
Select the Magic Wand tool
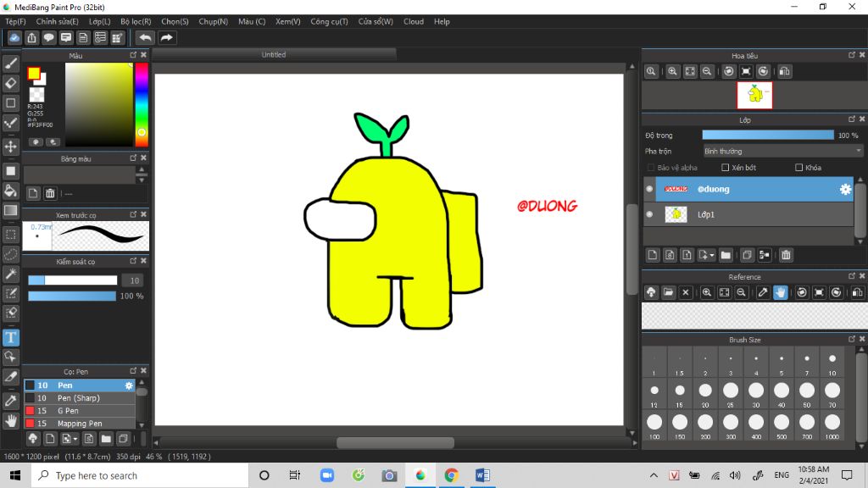click(x=10, y=274)
